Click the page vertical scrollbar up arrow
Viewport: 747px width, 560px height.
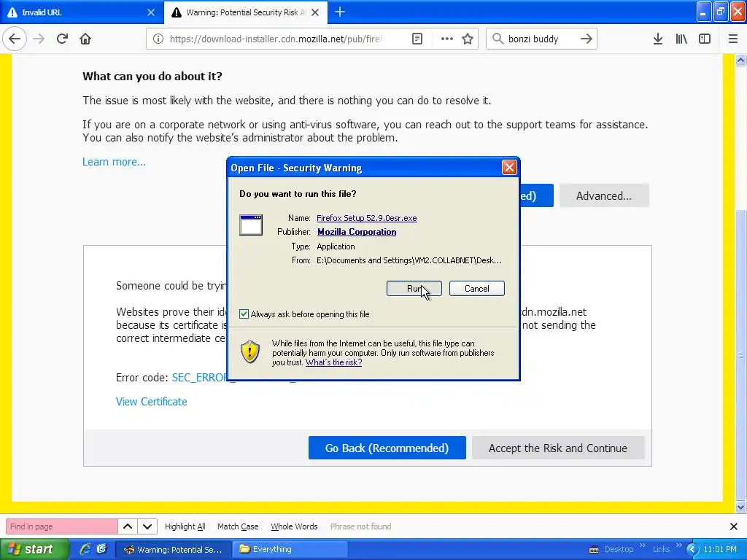click(x=741, y=60)
